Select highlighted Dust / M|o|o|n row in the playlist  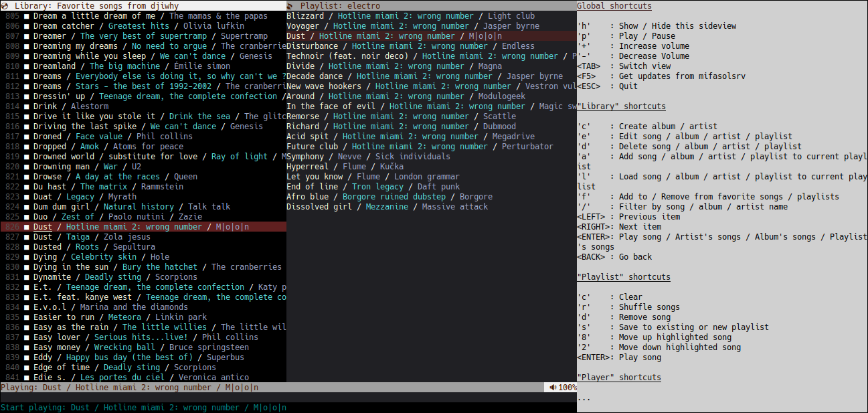pyautogui.click(x=432, y=36)
